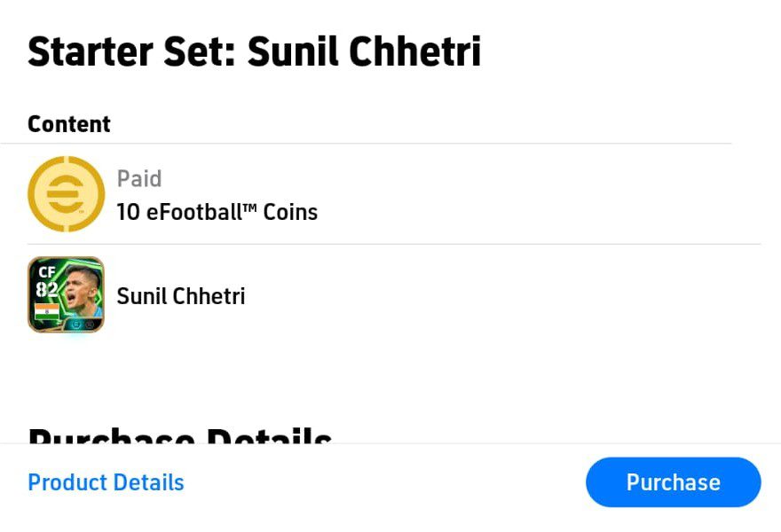Open Product Details
781x532 pixels.
(x=106, y=482)
